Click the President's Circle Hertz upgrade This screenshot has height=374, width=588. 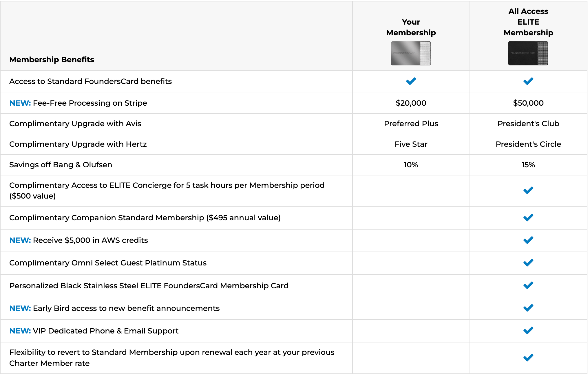528,144
